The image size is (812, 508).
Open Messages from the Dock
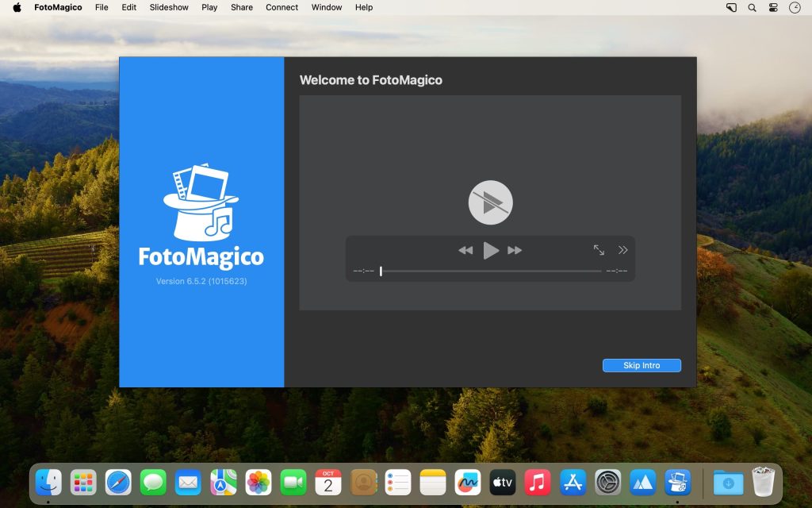(153, 483)
